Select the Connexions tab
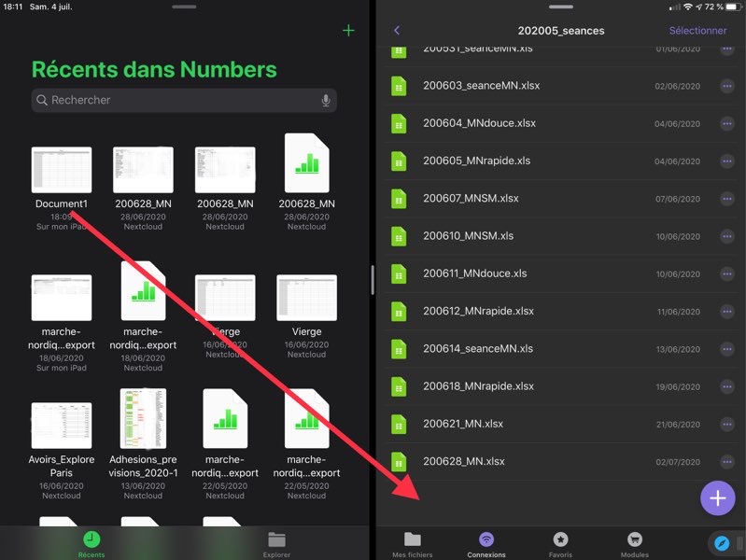The image size is (746, 560). point(486,544)
